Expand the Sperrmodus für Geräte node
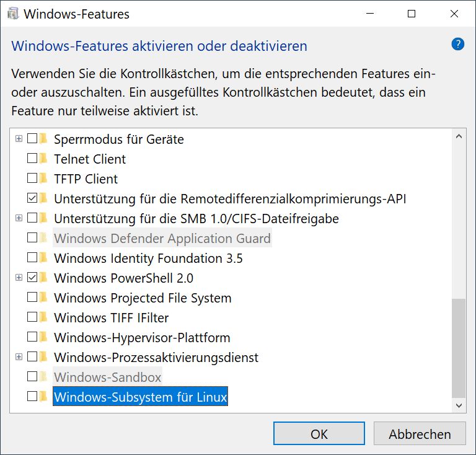Viewport: 476px width, 455px height. (x=19, y=139)
